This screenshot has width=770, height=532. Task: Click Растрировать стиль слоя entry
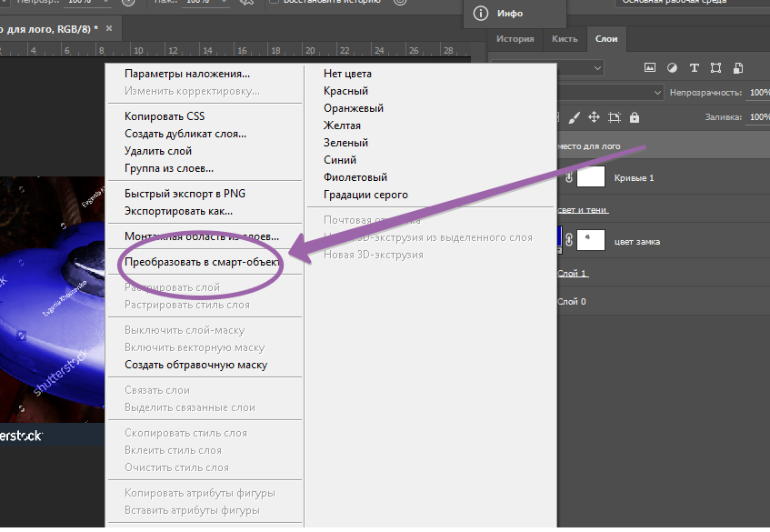[187, 305]
